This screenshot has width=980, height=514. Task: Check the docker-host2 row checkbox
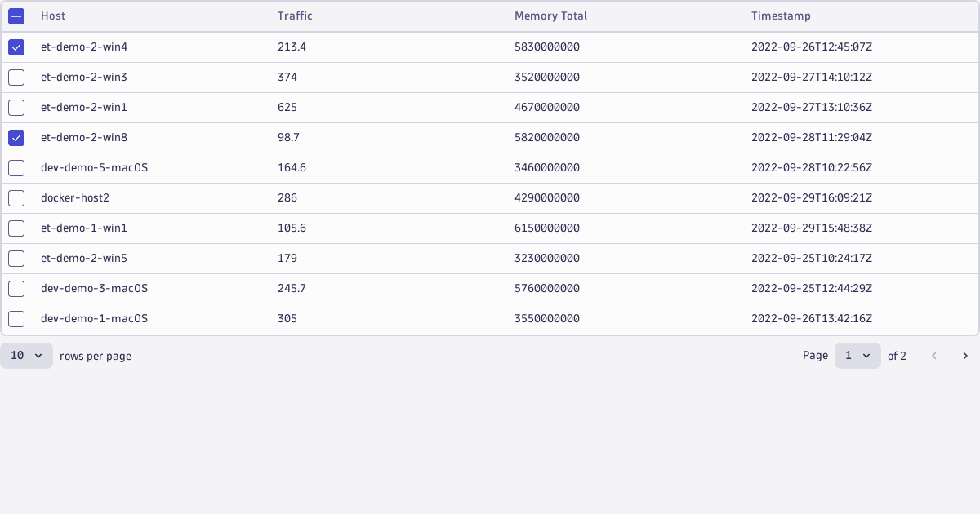(16, 198)
